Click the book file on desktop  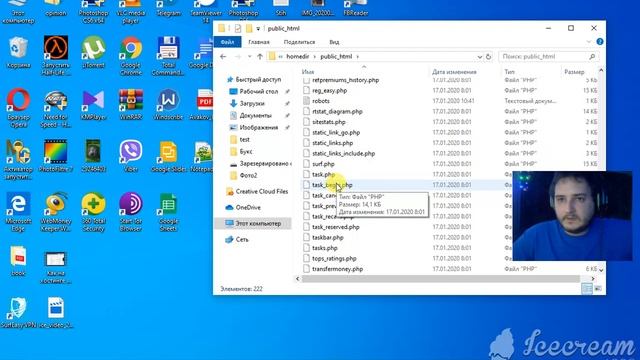[x=18, y=261]
